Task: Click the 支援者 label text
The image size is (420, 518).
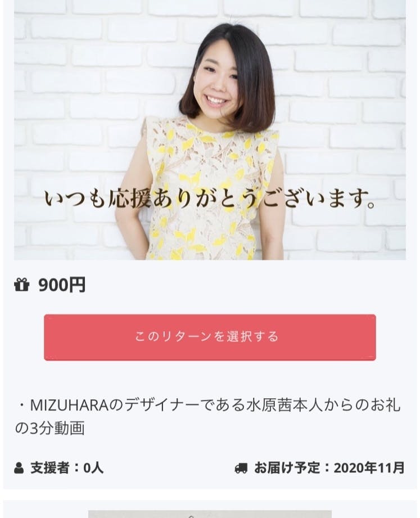Action: [50, 468]
